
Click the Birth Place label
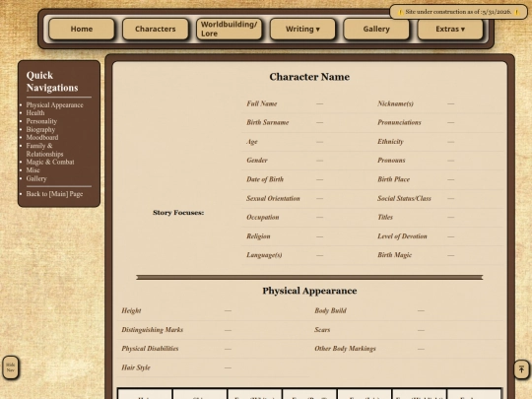click(x=393, y=179)
